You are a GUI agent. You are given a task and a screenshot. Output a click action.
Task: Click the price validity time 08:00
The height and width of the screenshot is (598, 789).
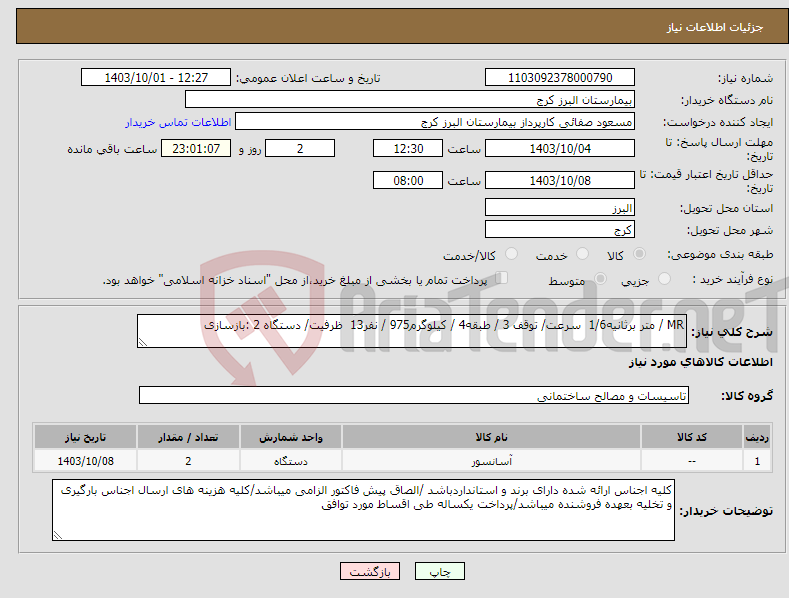coord(408,180)
